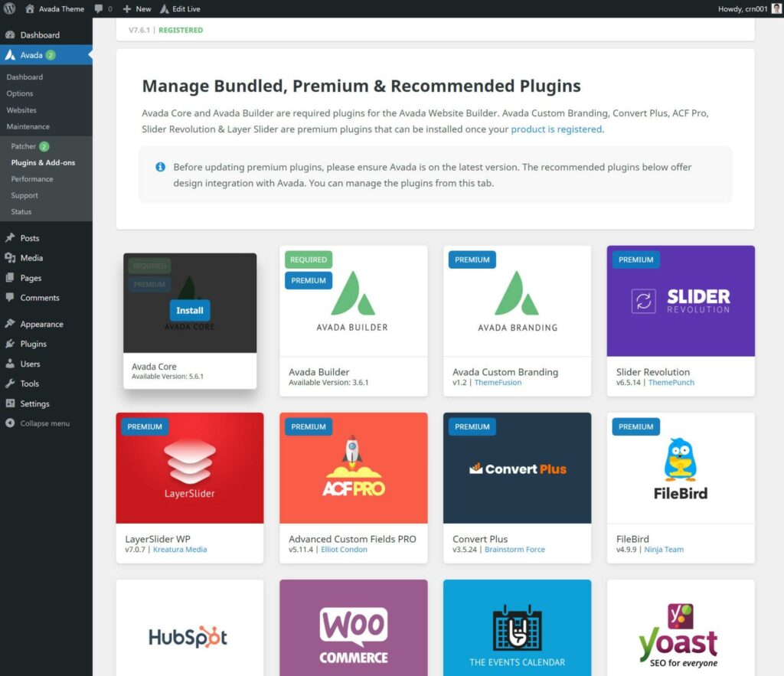Viewport: 784px width, 676px height.
Task: Click the Pages icon in sidebar
Action: click(x=10, y=278)
